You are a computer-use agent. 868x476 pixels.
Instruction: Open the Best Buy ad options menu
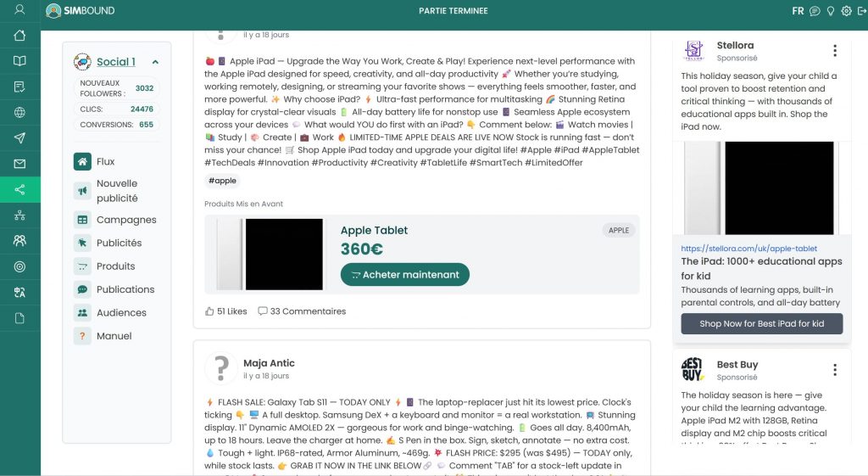[835, 370]
